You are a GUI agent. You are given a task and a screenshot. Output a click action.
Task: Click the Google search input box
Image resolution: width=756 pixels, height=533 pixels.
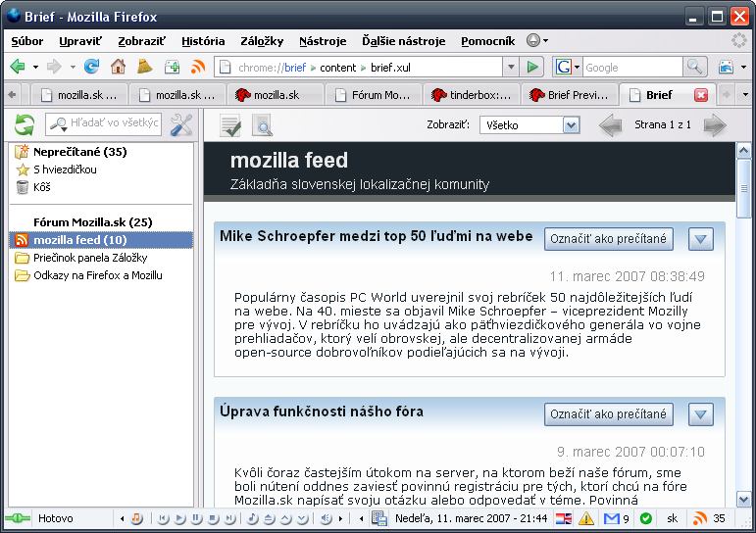click(x=632, y=67)
